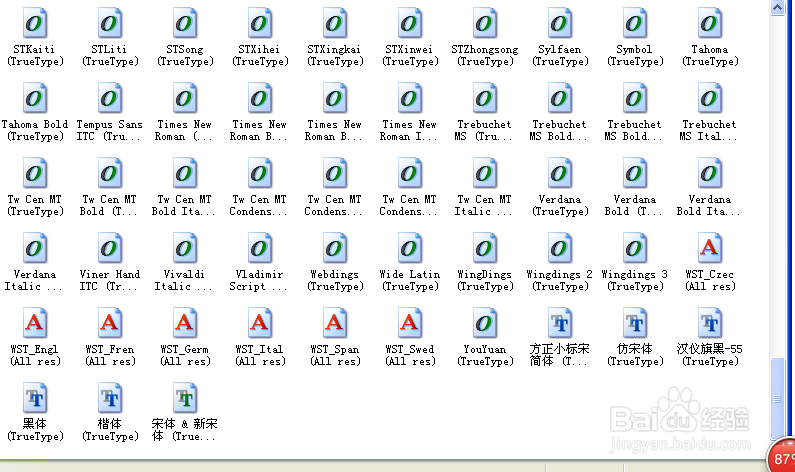Select the STLiti font file
This screenshot has width=795, height=472.
pos(110,23)
